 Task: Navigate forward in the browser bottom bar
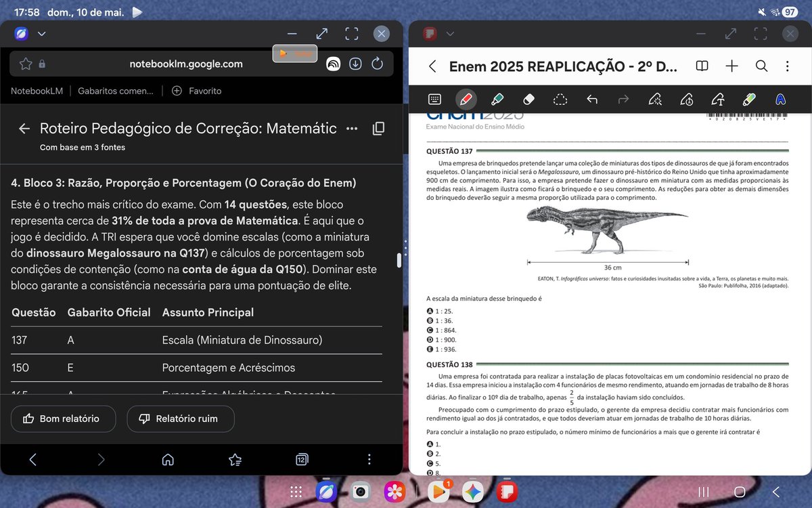point(101,460)
